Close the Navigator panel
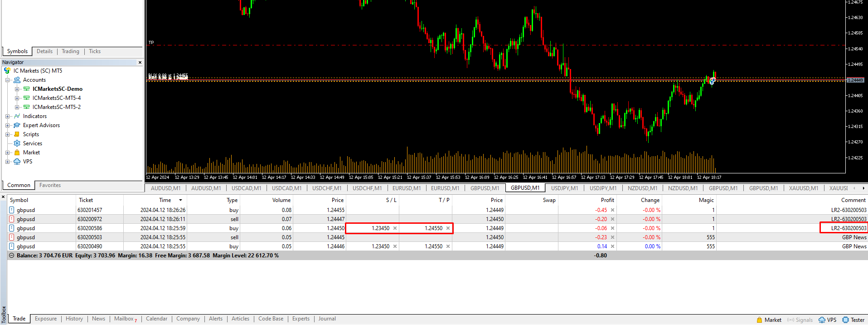The image size is (868, 325). (x=140, y=63)
